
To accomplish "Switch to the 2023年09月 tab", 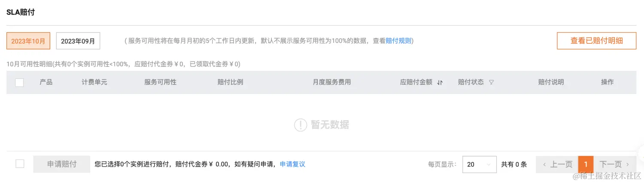I will (x=78, y=41).
